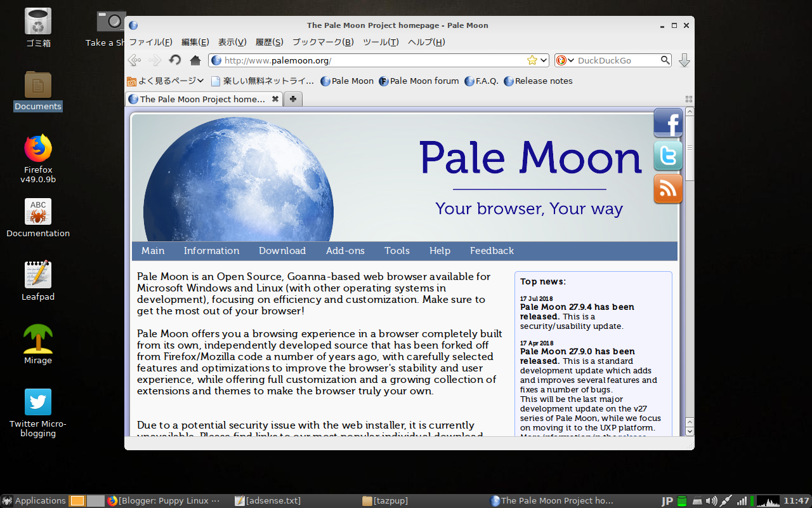812x508 pixels.
Task: Click the browser Forward arrow button
Action: pos(154,60)
